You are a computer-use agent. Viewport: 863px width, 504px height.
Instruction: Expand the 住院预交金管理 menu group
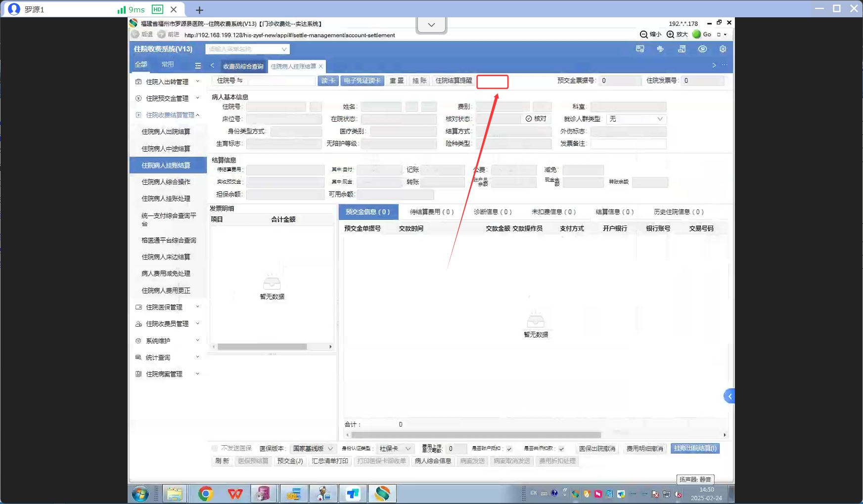pos(168,98)
